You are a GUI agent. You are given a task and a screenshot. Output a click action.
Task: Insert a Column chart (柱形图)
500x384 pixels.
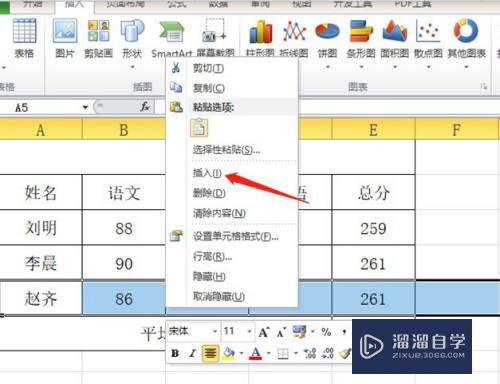[260, 32]
